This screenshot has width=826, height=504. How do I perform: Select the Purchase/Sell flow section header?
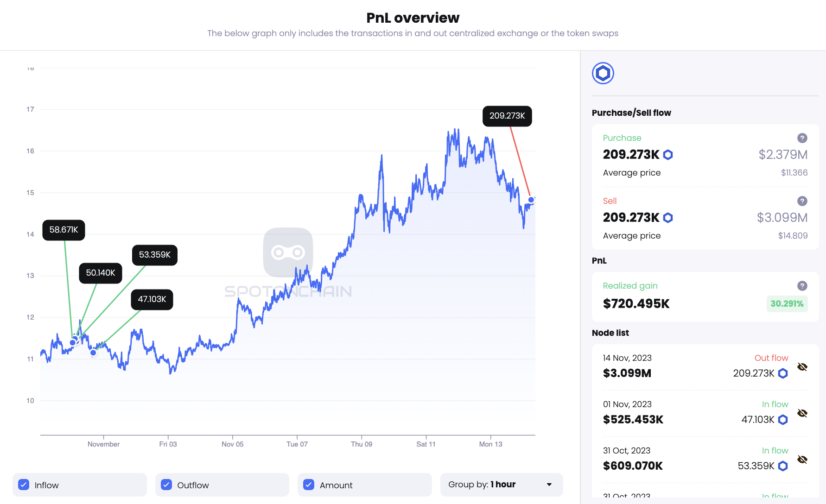click(631, 113)
